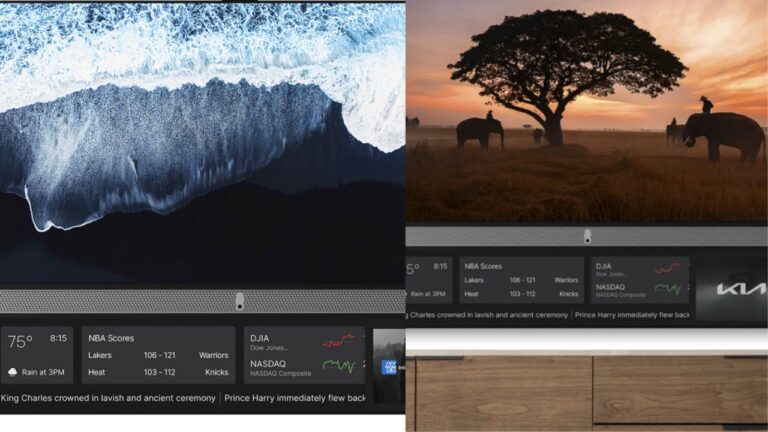Open the 75° weather widget on left screen
The image size is (768, 432).
[x=37, y=354]
